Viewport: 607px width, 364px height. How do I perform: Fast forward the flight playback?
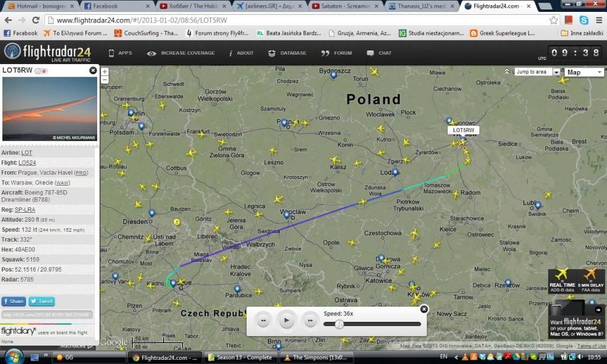point(310,321)
